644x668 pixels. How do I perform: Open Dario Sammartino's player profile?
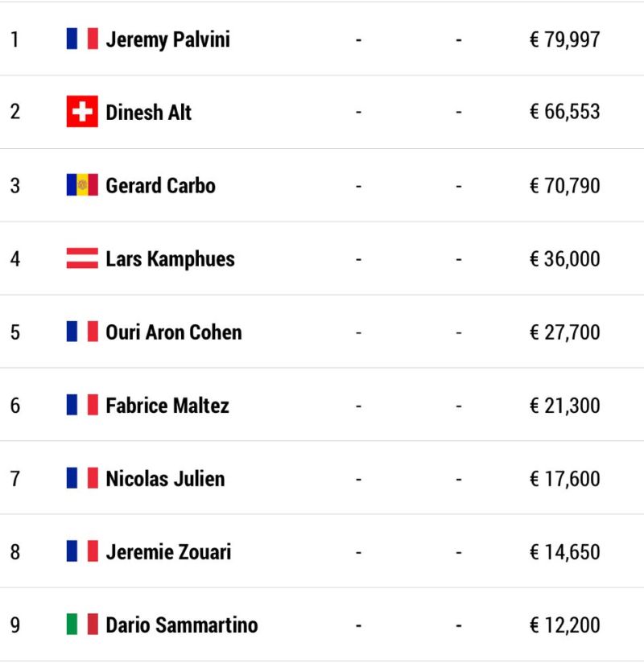pos(182,625)
